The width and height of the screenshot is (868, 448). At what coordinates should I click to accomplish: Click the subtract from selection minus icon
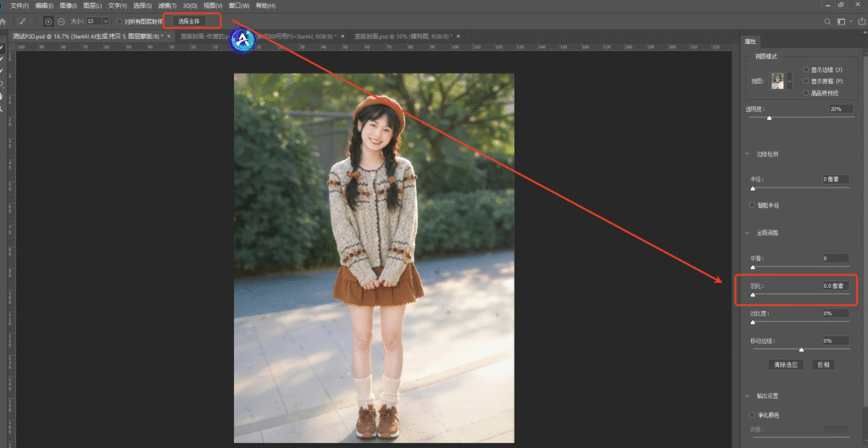point(61,20)
